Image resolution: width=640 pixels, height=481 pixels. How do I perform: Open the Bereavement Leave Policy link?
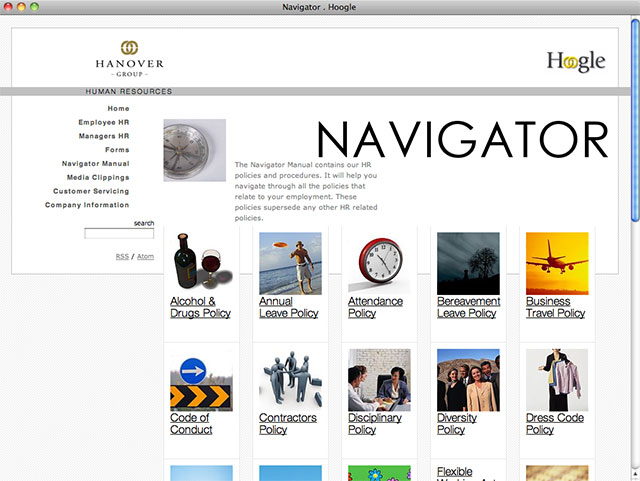[469, 307]
